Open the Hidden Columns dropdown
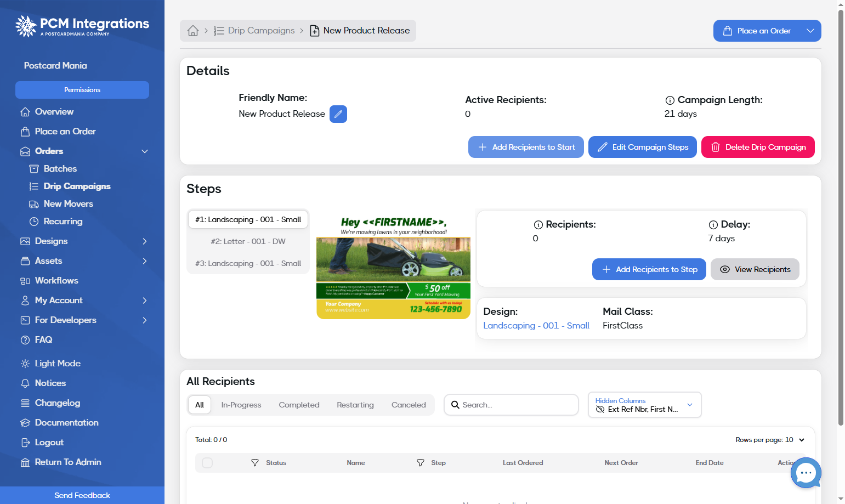 [x=644, y=405]
